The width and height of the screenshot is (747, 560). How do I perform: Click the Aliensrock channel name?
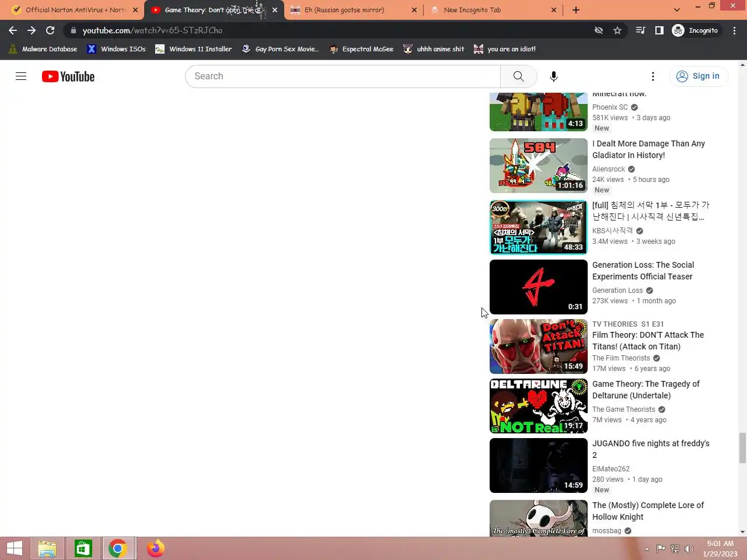pyautogui.click(x=609, y=169)
